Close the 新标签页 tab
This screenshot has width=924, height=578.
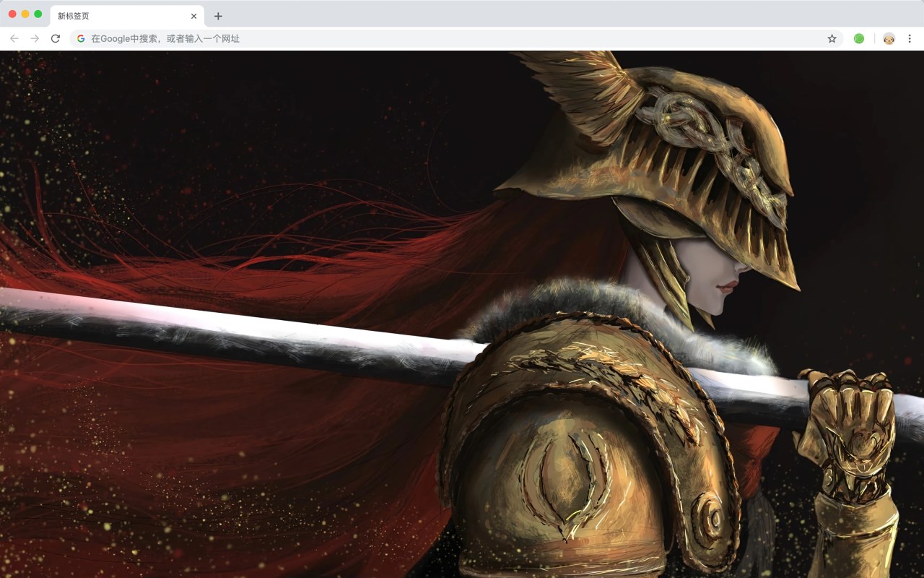193,16
